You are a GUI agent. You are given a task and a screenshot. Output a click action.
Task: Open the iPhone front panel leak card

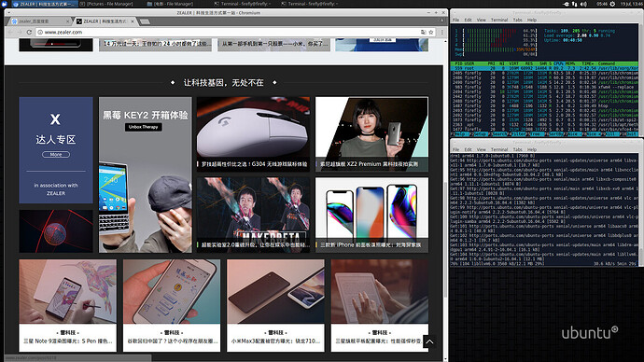[x=371, y=216]
